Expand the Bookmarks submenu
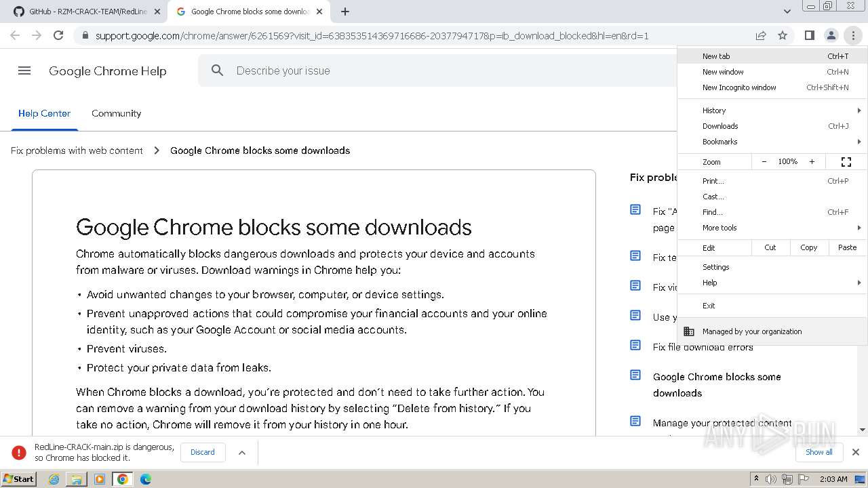This screenshot has height=488, width=868. tap(772, 142)
